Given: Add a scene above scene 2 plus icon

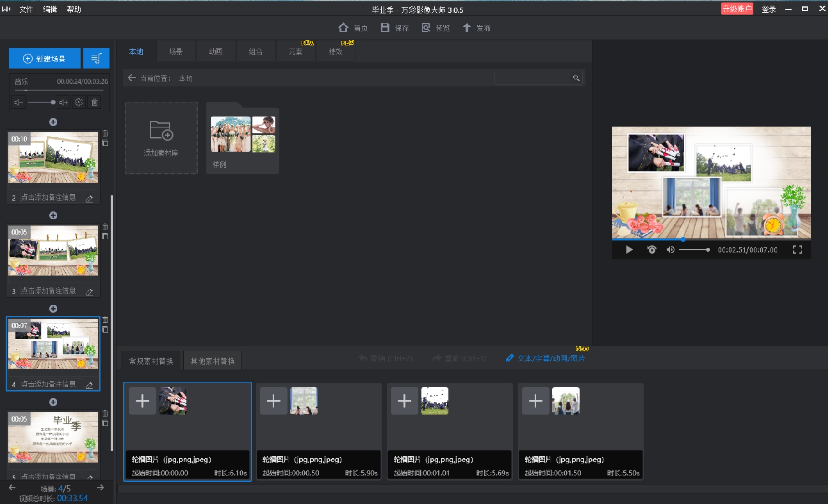Looking at the screenshot, I should pos(53,122).
